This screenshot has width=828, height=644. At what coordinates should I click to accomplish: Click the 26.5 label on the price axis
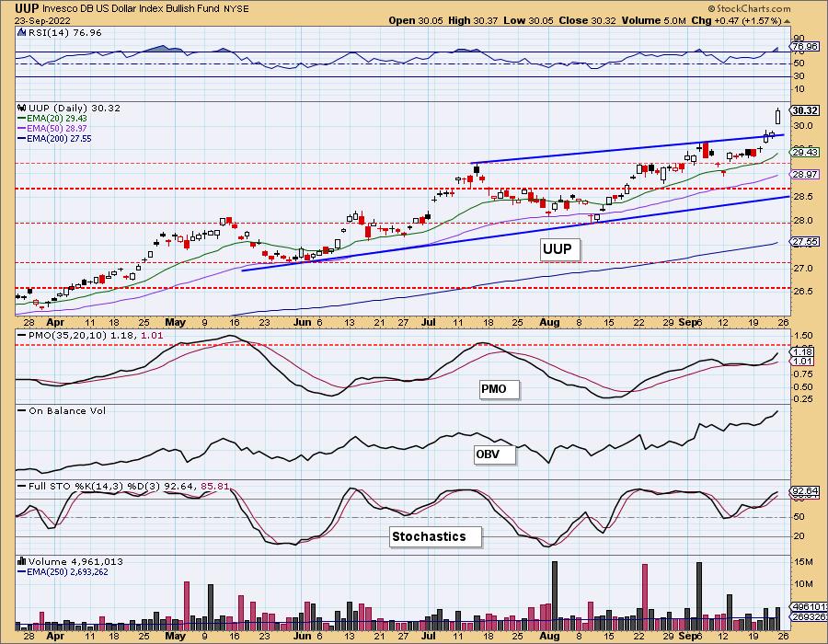point(802,292)
